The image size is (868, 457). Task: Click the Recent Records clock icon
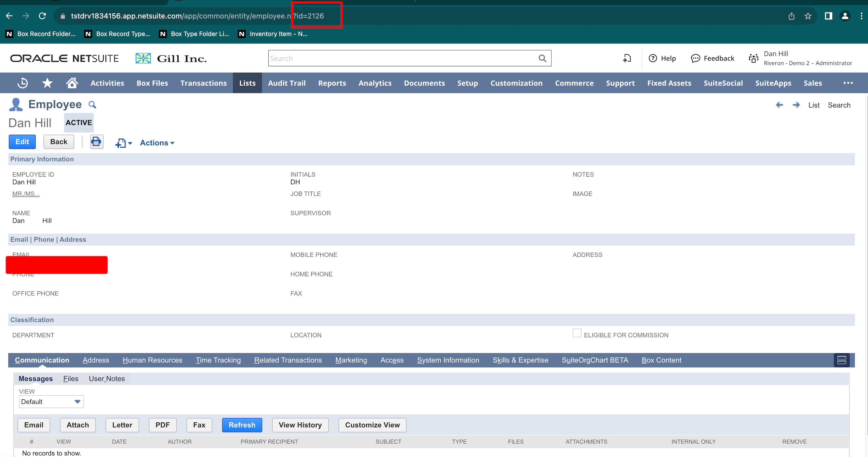23,83
